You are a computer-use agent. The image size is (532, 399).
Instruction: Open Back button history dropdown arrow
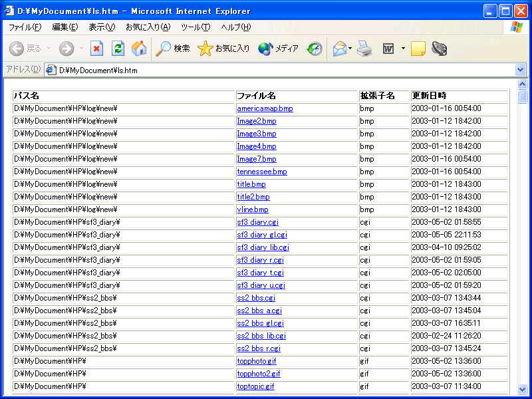coord(49,49)
